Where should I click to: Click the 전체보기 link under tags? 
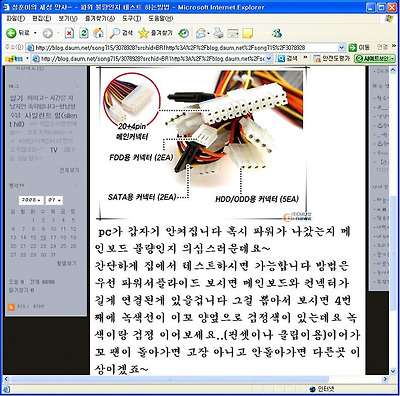tap(69, 170)
